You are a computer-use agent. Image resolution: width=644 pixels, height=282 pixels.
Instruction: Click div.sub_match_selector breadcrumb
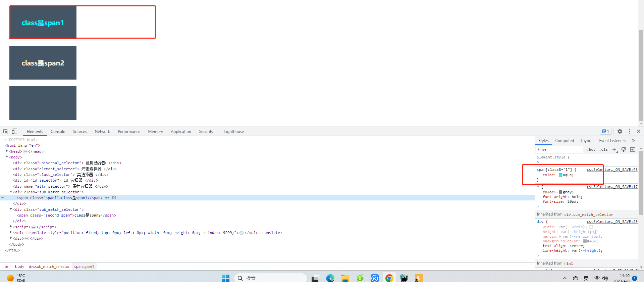click(49, 267)
